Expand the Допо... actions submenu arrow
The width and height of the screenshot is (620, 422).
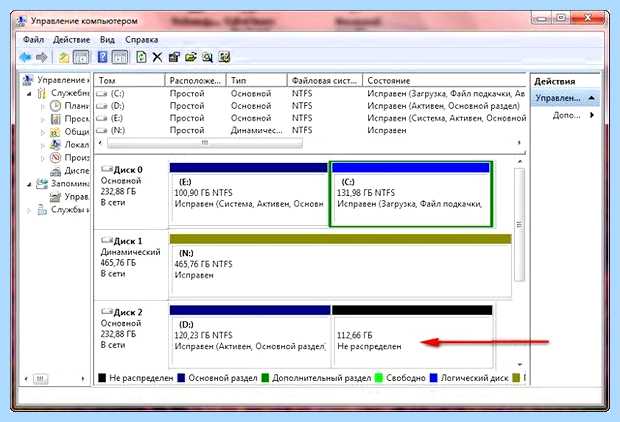pos(592,115)
